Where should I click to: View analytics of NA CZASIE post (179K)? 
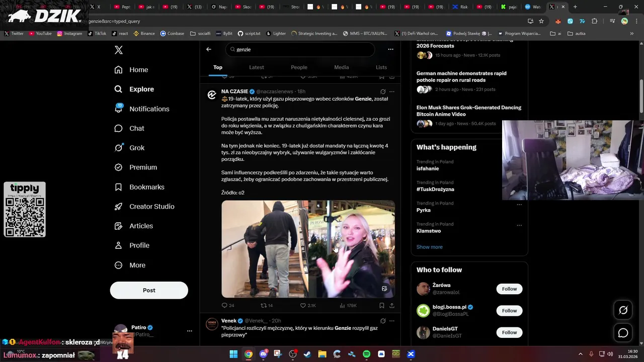coord(348,305)
